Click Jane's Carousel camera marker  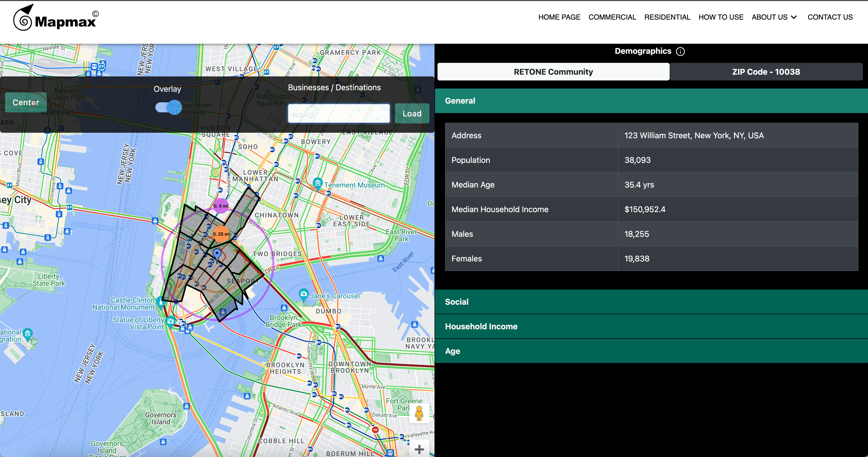pyautogui.click(x=303, y=294)
